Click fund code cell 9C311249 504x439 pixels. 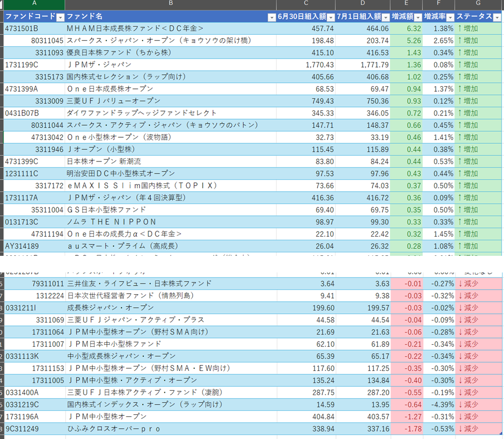tap(35, 429)
